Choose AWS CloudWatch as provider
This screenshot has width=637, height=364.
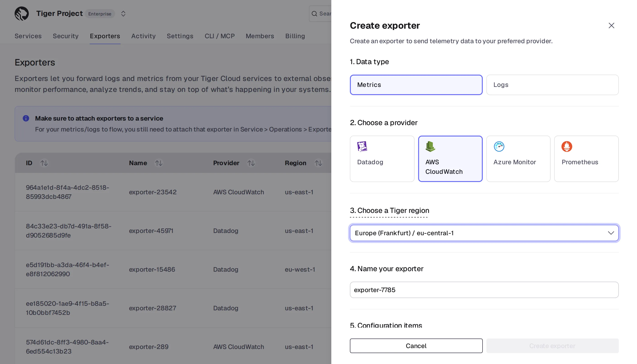point(450,159)
